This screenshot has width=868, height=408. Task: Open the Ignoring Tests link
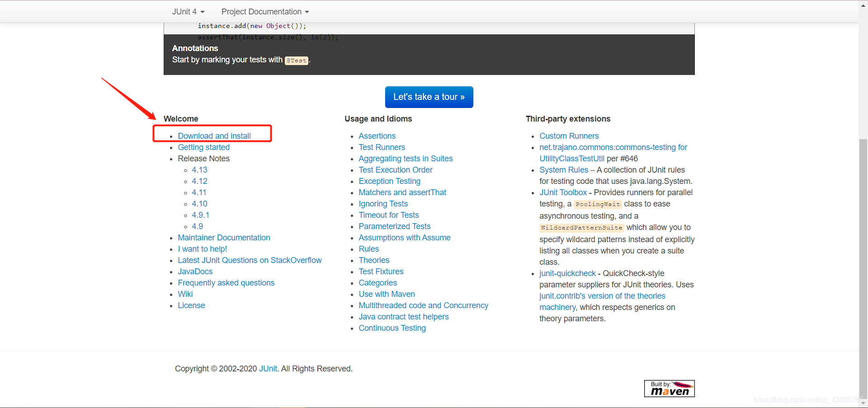(x=383, y=204)
